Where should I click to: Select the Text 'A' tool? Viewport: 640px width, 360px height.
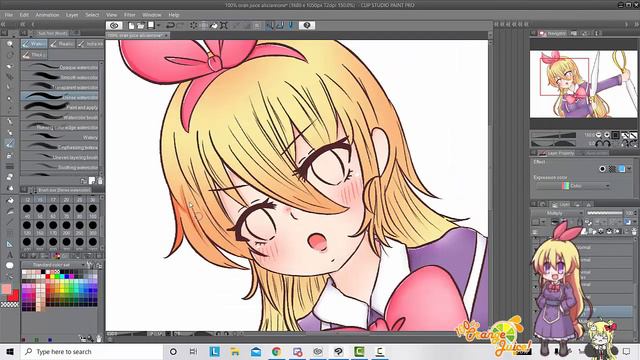pos(10,255)
